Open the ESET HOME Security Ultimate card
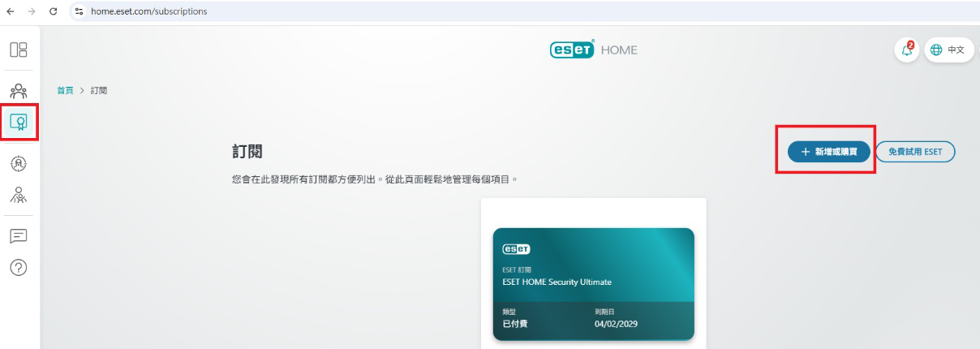 point(593,284)
